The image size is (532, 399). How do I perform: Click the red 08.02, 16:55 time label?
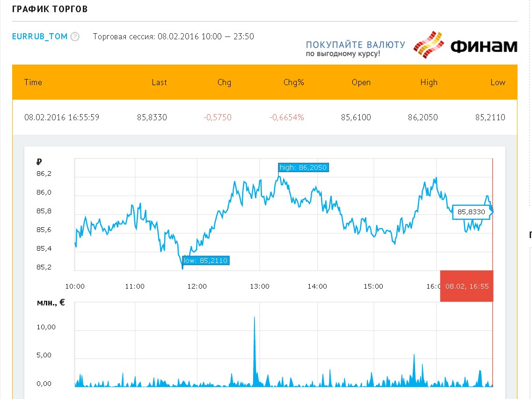tap(466, 286)
